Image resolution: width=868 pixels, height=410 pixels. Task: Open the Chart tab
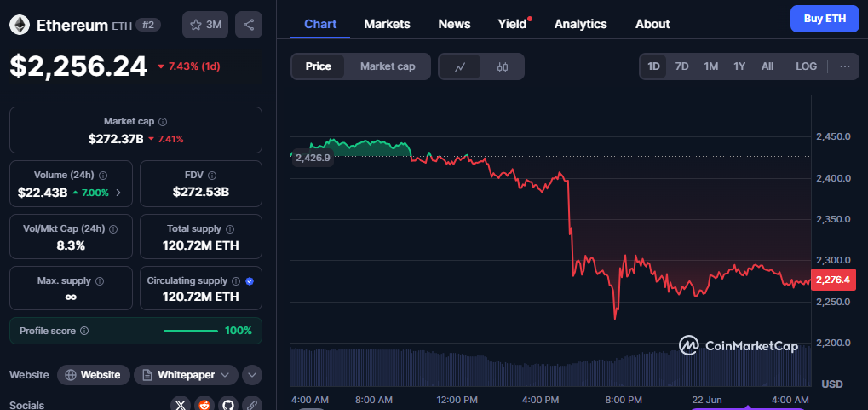click(x=320, y=24)
